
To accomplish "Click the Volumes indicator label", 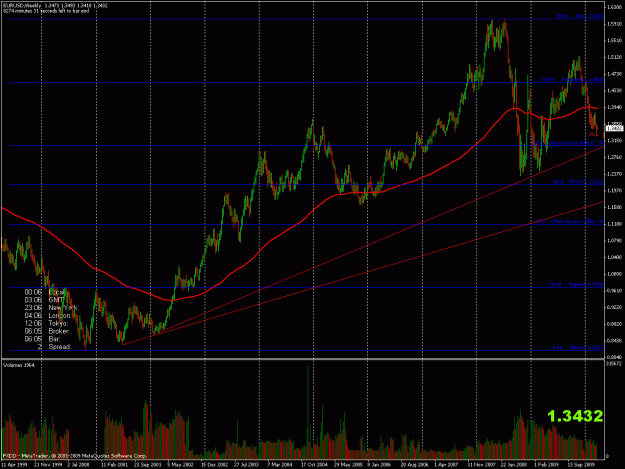I will tap(19, 365).
